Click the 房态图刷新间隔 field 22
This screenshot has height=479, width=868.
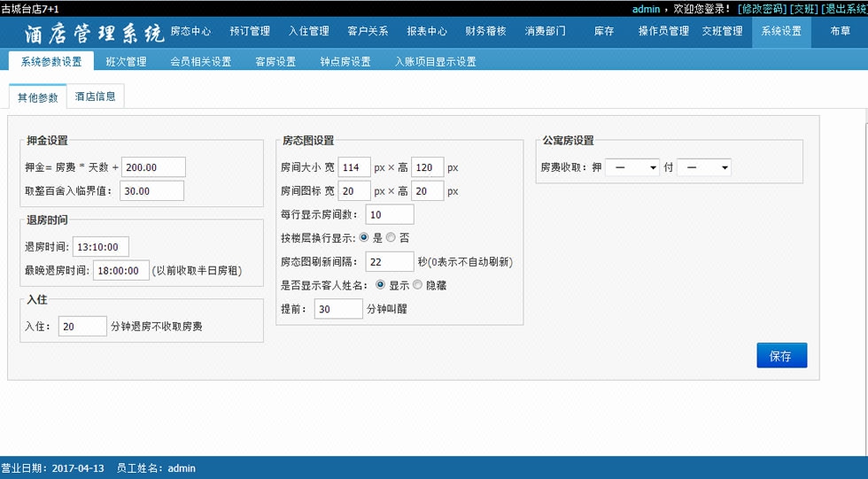[x=390, y=261]
